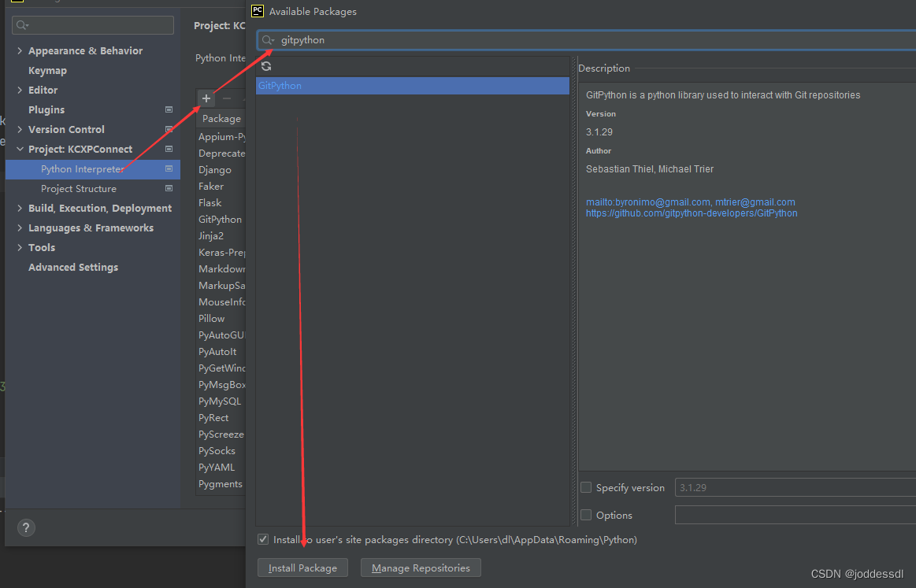Click the Install Package button
Screen dimensions: 916x588
(x=302, y=568)
